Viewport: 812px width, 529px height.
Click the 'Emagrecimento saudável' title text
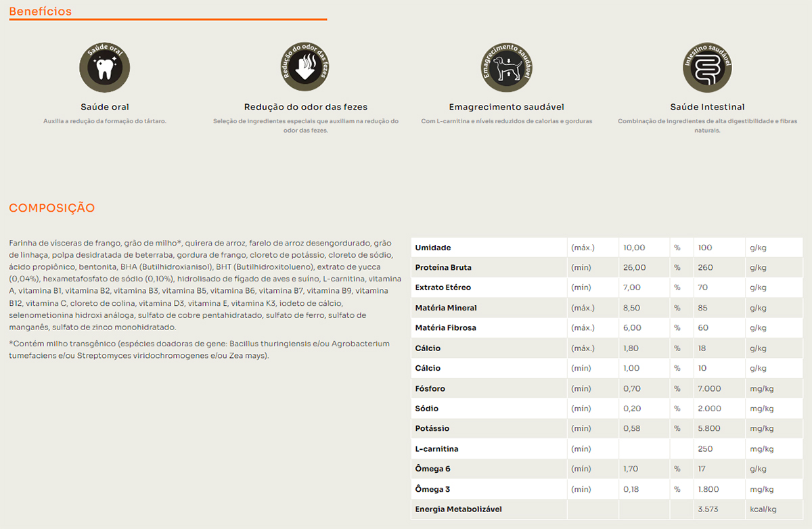pos(506,107)
